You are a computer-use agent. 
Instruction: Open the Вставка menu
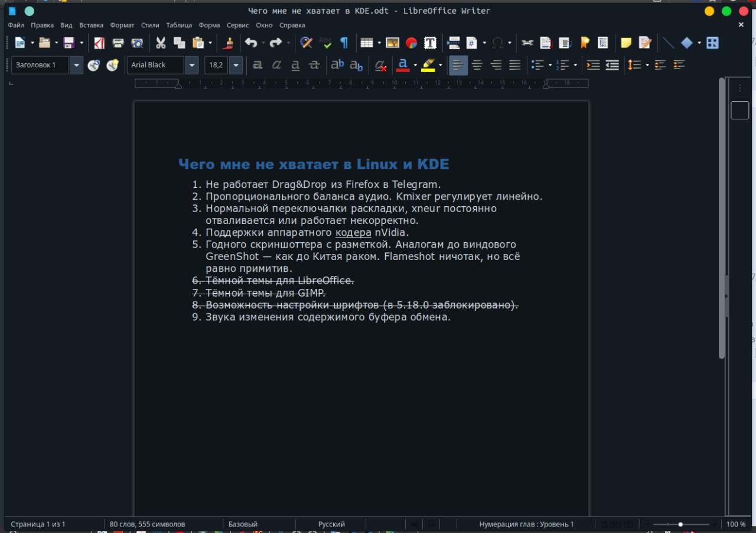[x=91, y=25]
